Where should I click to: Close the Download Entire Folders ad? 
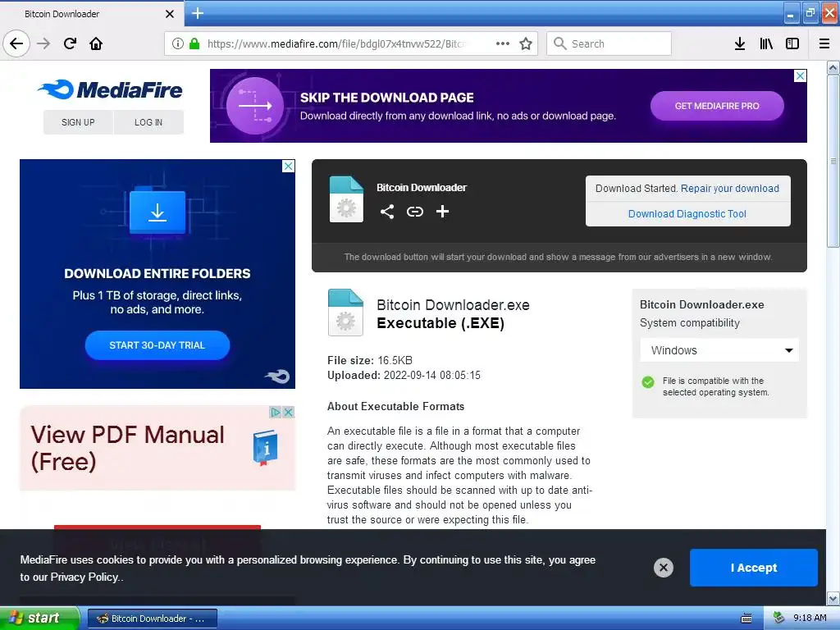pos(288,166)
